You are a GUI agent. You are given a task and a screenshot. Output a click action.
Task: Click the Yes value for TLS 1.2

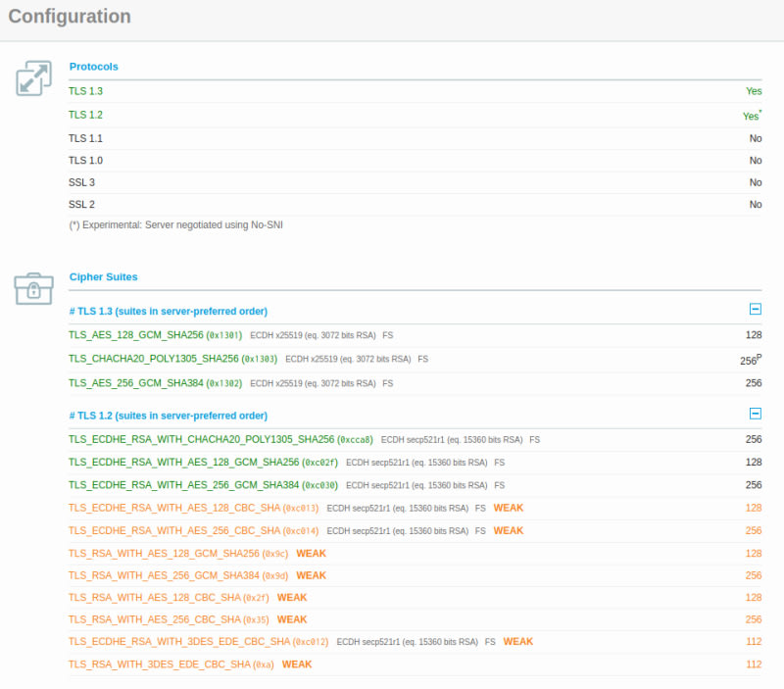tap(751, 116)
